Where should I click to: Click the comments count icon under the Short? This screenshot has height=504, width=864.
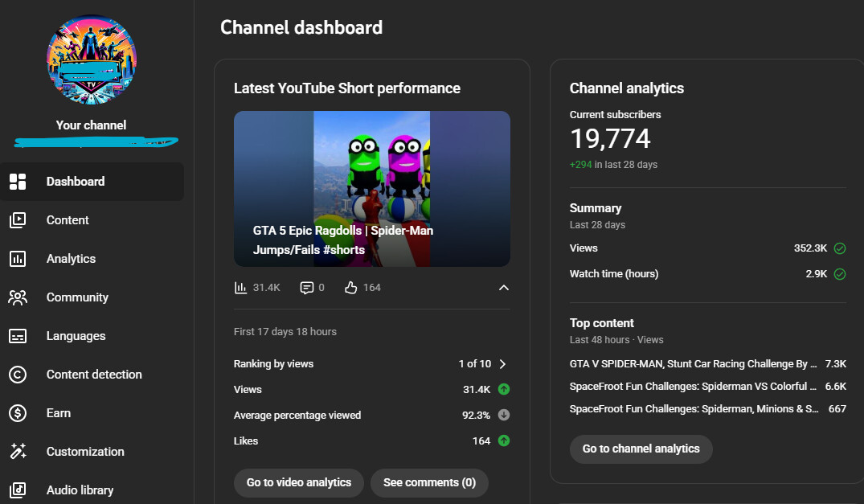[306, 288]
